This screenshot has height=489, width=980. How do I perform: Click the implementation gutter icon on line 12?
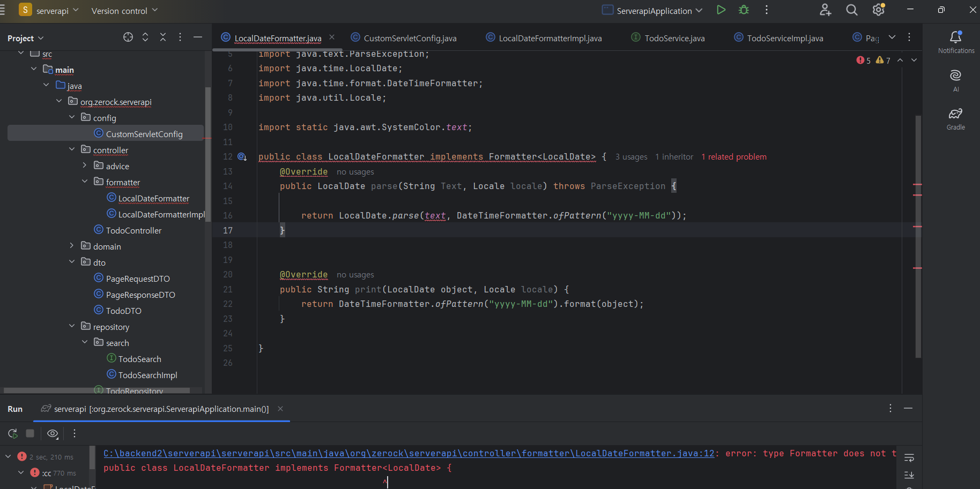coord(242,157)
